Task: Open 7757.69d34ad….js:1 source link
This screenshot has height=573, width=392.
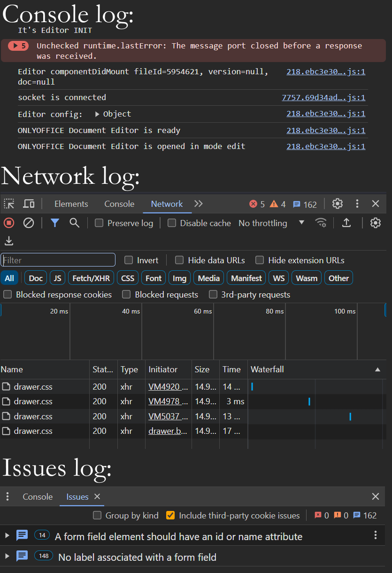Action: coord(323,97)
